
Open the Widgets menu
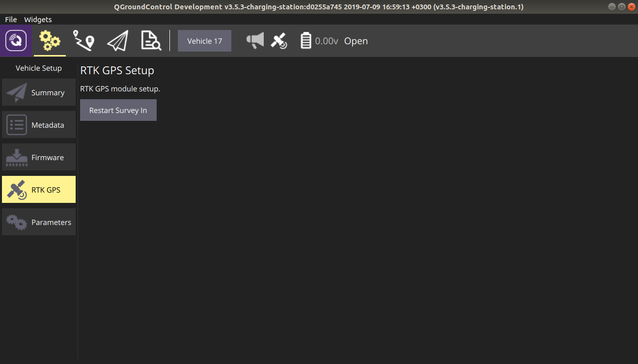click(38, 20)
